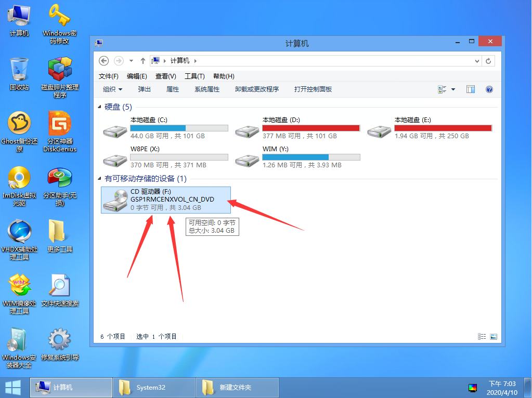Collapse the 硬盘 (5) group

[100, 107]
